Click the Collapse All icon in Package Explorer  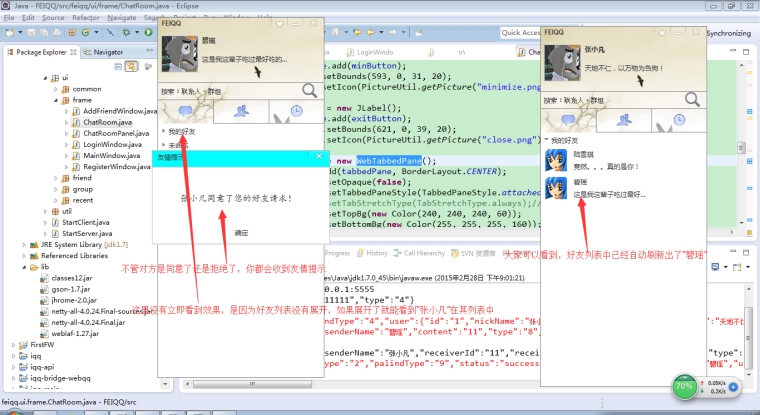tap(118, 66)
